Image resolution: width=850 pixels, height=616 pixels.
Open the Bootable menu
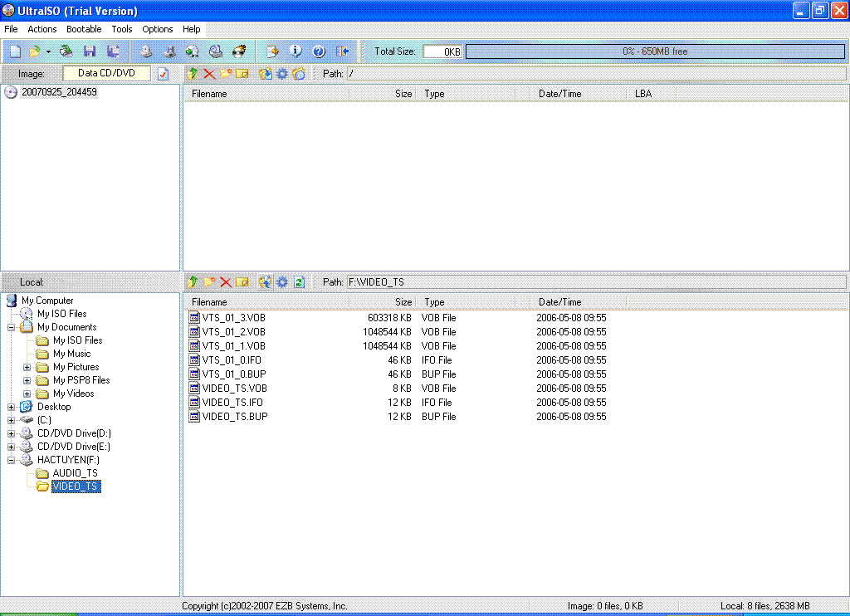click(x=84, y=29)
